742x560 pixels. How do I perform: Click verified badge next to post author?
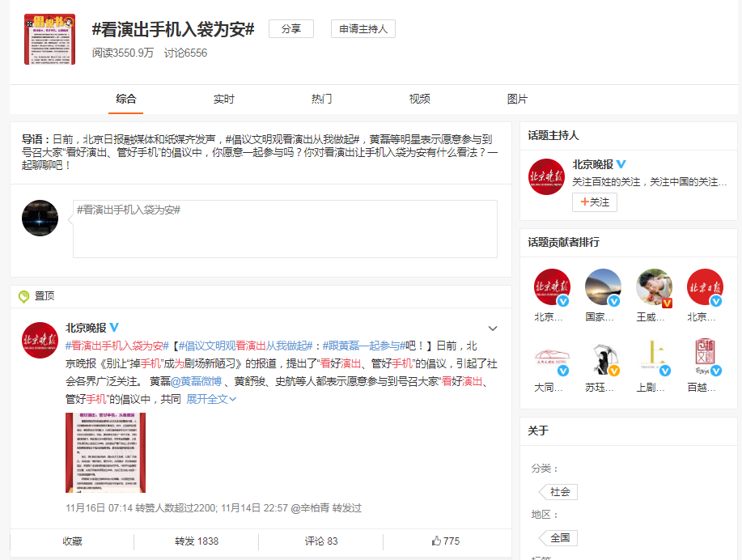pos(114,327)
